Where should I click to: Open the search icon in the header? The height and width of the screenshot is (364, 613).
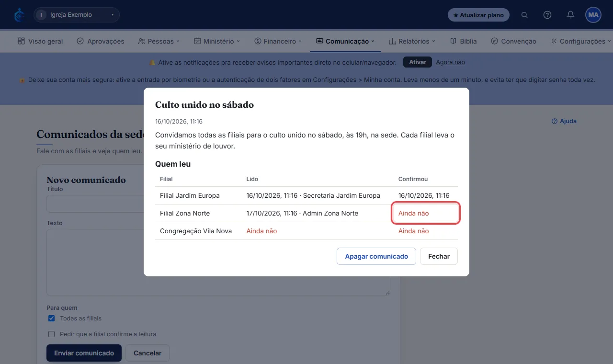point(524,15)
